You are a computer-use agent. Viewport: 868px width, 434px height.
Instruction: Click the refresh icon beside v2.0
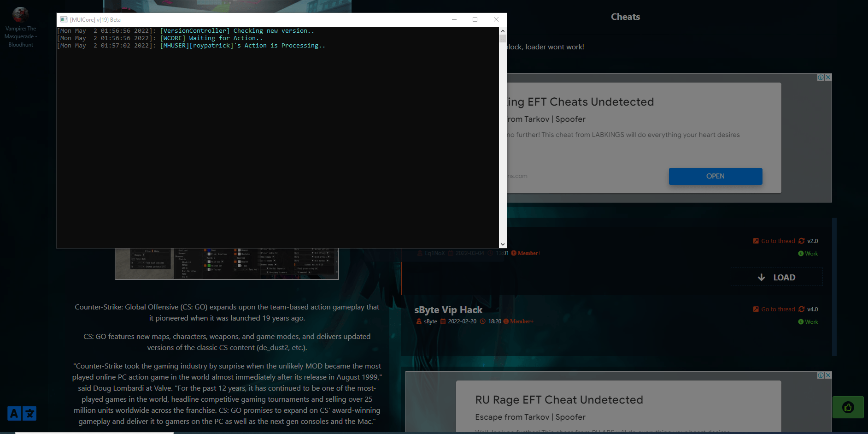click(802, 241)
